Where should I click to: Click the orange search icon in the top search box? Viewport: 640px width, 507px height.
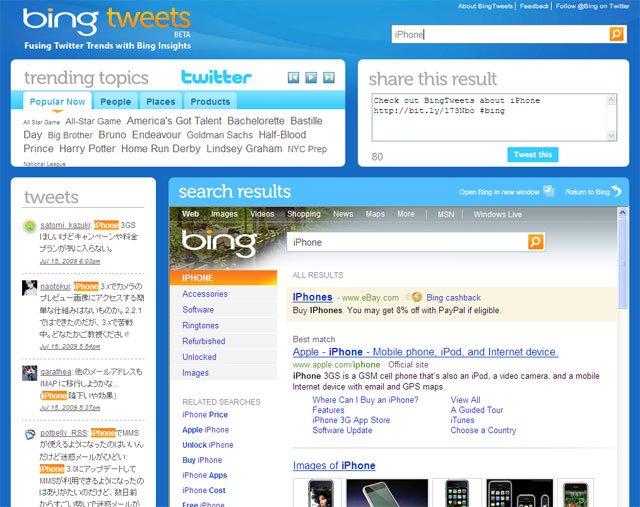pos(616,34)
